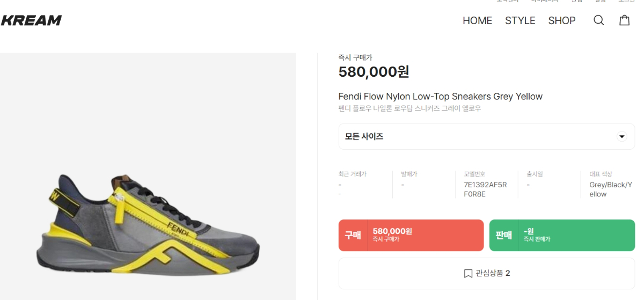Click the bookmark icon beside 관심상품

[x=468, y=274]
